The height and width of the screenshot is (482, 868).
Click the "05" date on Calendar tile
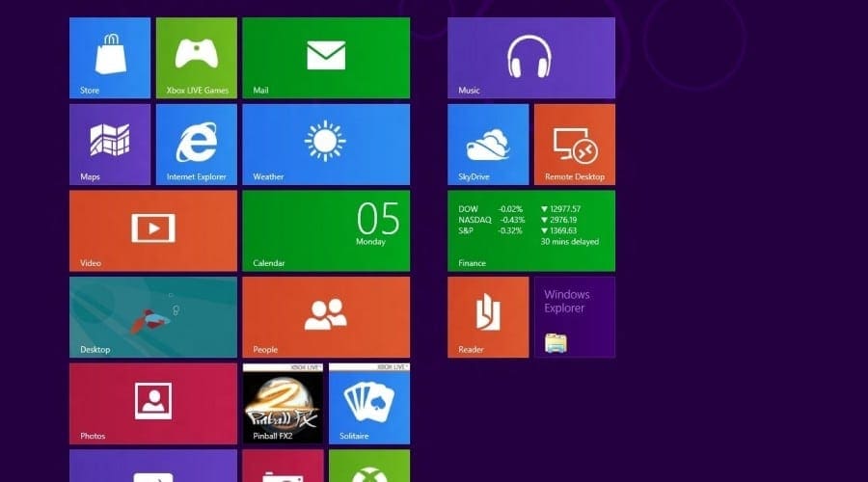(377, 218)
